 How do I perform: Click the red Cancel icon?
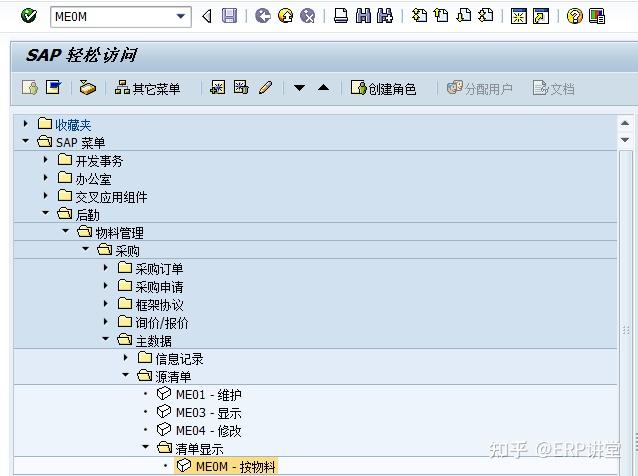(308, 16)
